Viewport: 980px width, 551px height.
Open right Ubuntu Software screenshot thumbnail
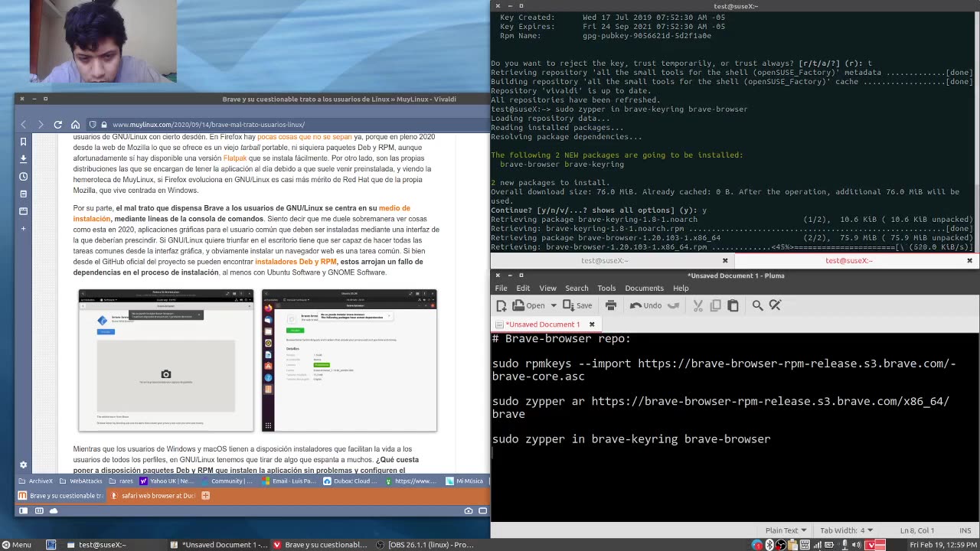pos(349,360)
